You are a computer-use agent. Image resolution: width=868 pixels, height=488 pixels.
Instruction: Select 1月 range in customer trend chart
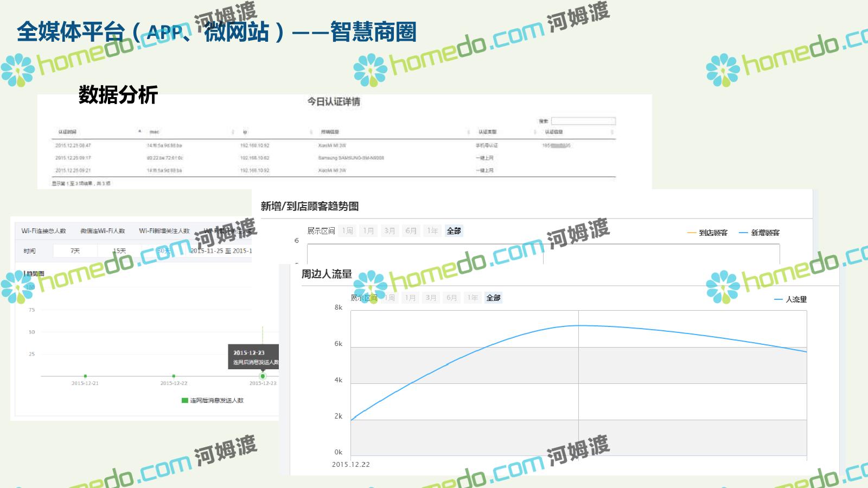[x=369, y=231]
